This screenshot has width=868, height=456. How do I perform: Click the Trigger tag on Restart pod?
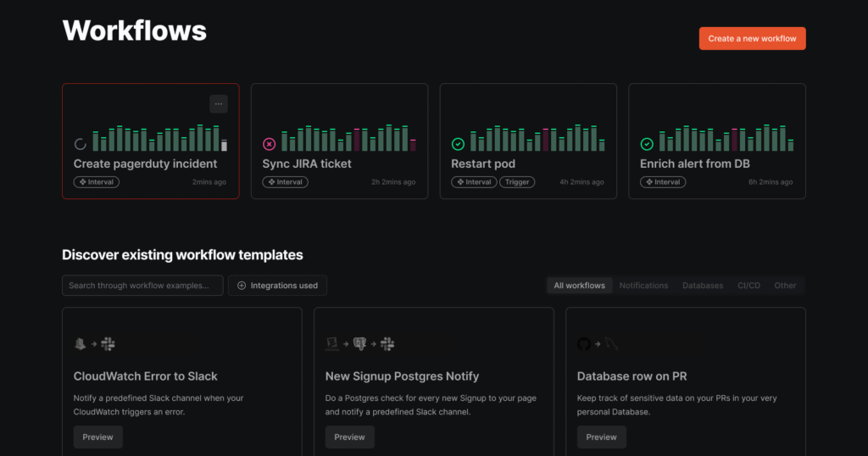[x=516, y=182]
